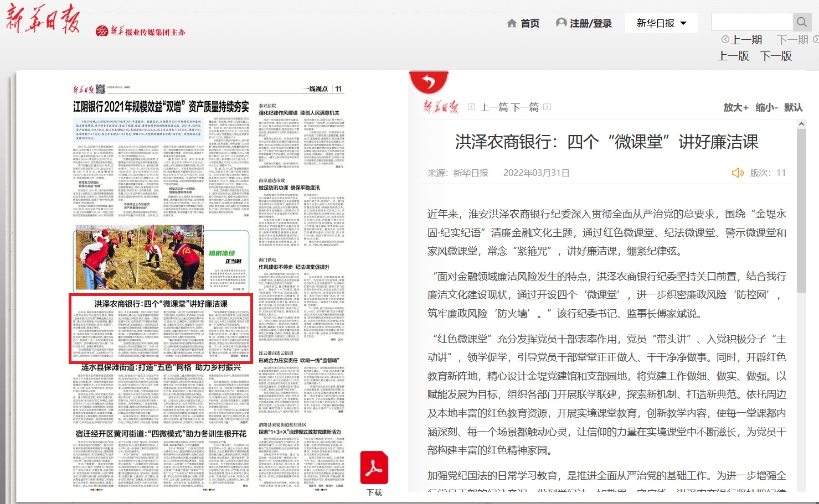Click the date 2022年03月31日
The width and height of the screenshot is (819, 504).
click(537, 173)
